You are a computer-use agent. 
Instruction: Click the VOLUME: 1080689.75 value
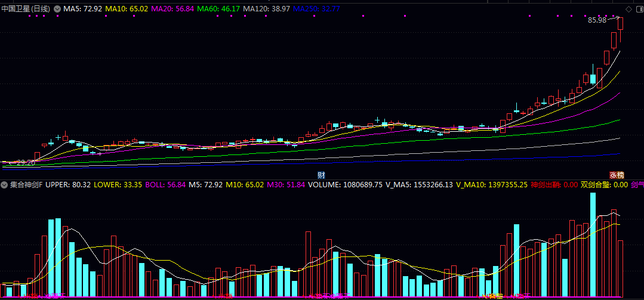click(345, 185)
